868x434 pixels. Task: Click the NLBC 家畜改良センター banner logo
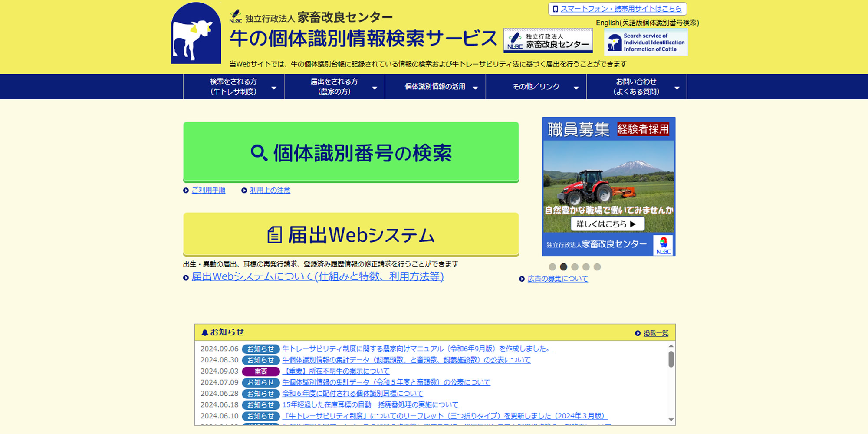[x=548, y=41]
